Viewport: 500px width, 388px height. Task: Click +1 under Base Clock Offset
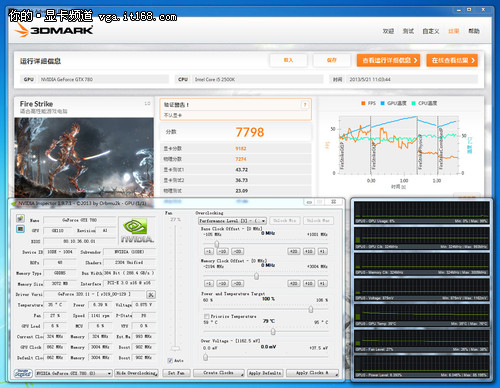click(322, 251)
